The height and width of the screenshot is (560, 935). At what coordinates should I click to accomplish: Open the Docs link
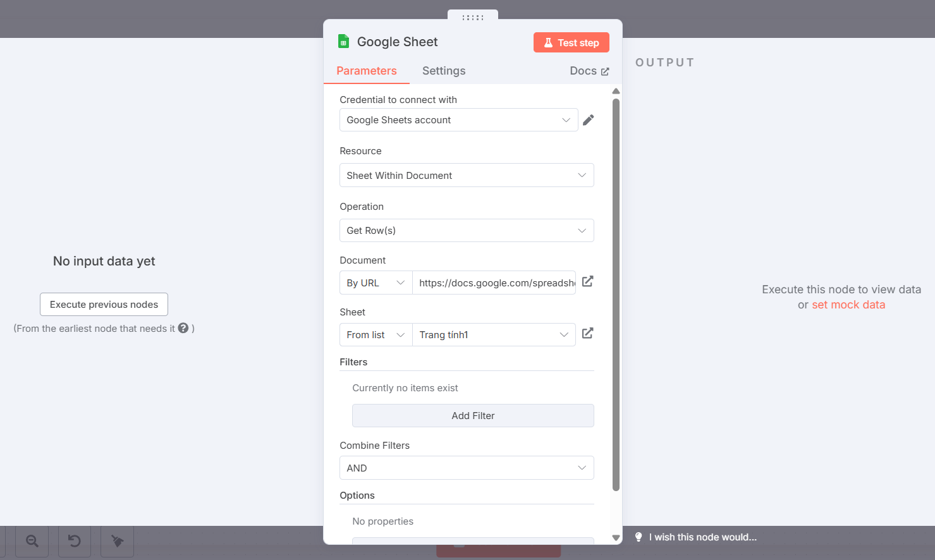[x=589, y=71]
